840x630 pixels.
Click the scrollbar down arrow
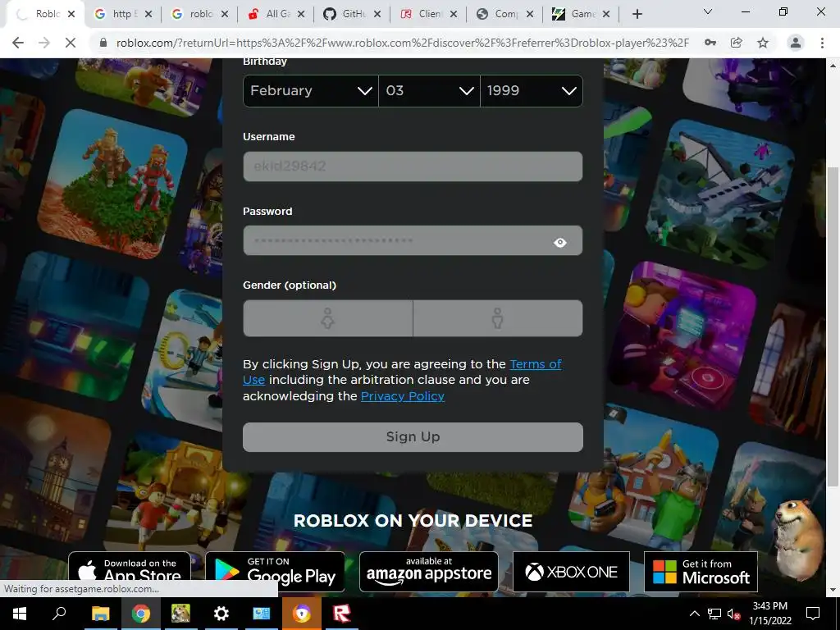pos(833,591)
